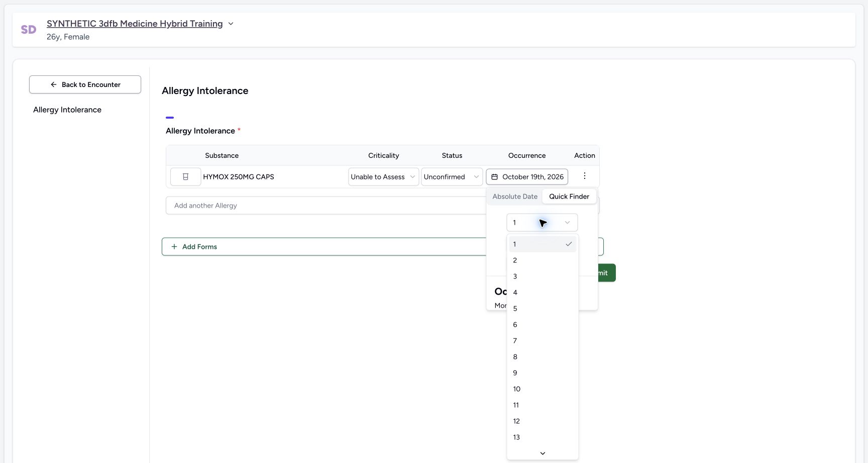Choose 6 from the dropdown list

click(x=542, y=325)
